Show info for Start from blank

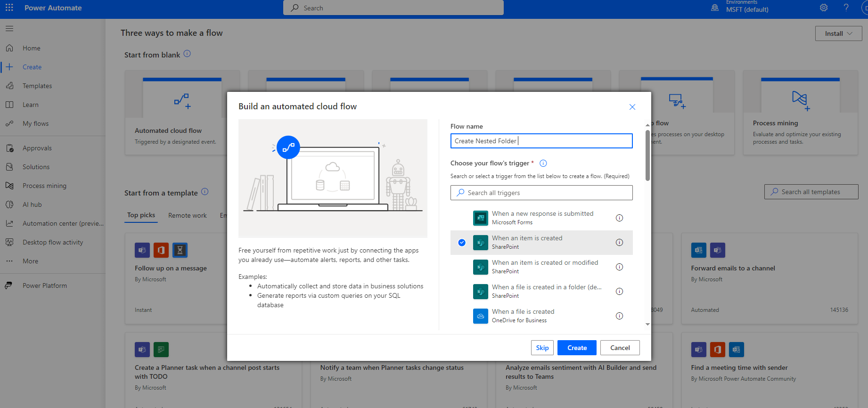click(x=187, y=54)
